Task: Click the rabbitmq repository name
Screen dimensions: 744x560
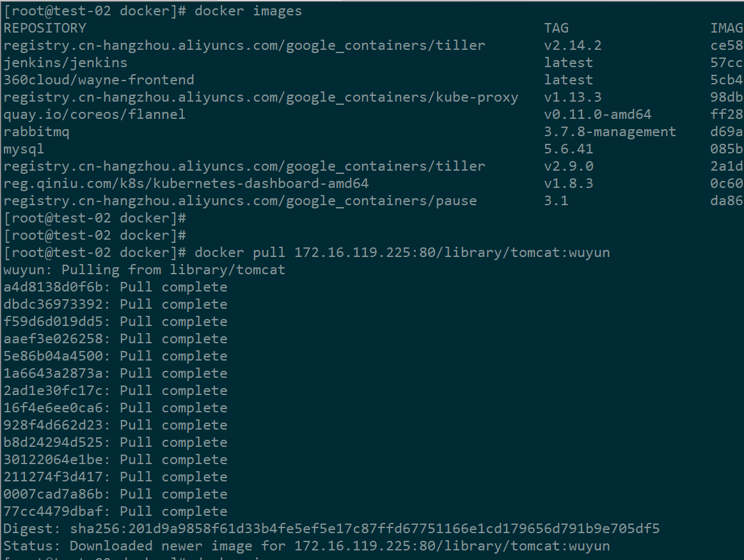Action: click(x=36, y=132)
